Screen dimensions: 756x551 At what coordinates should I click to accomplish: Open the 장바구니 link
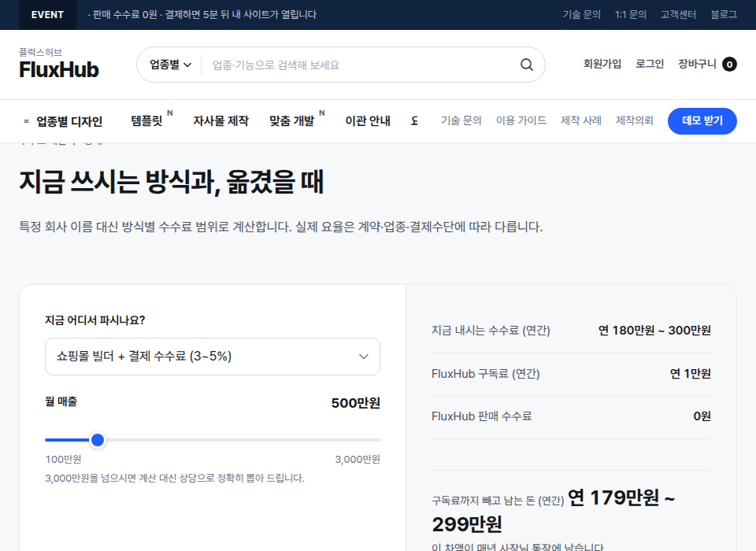[697, 64]
